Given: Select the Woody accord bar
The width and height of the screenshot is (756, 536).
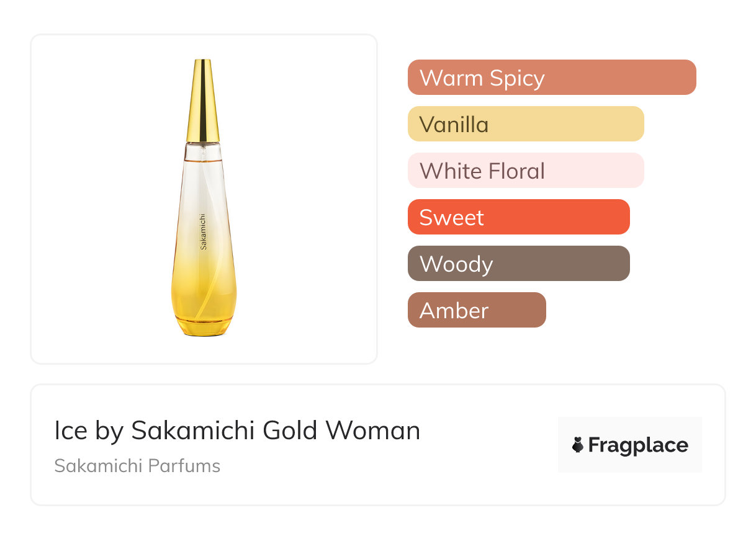Looking at the screenshot, I should 518,264.
